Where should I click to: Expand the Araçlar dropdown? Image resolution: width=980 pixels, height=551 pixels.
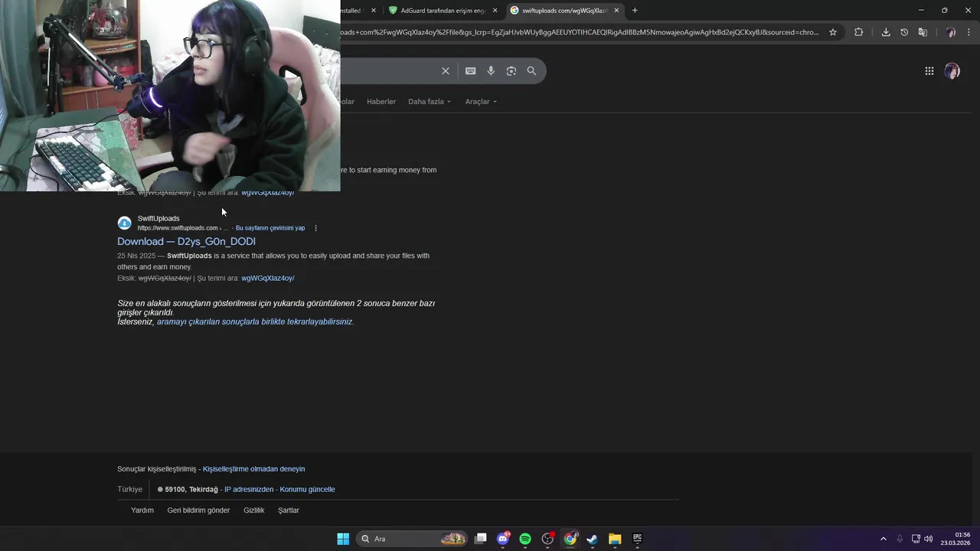pyautogui.click(x=481, y=102)
